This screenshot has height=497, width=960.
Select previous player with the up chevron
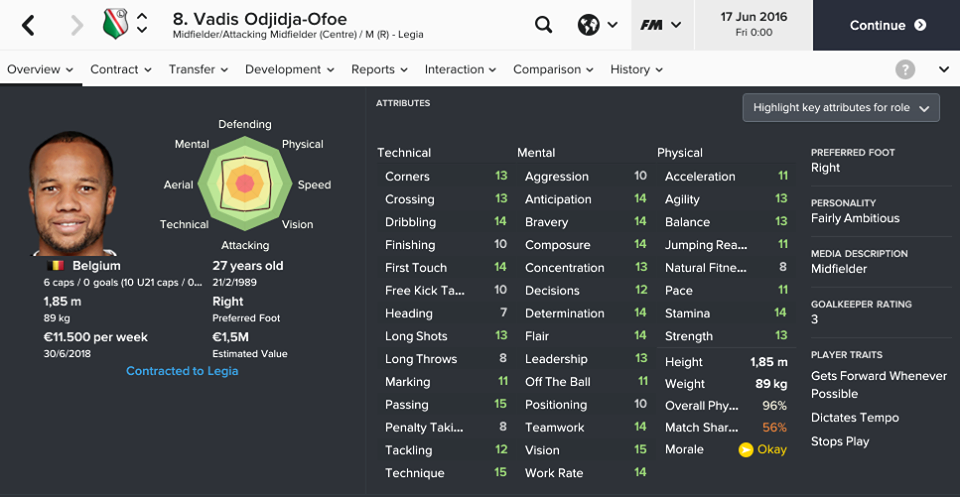tap(142, 17)
